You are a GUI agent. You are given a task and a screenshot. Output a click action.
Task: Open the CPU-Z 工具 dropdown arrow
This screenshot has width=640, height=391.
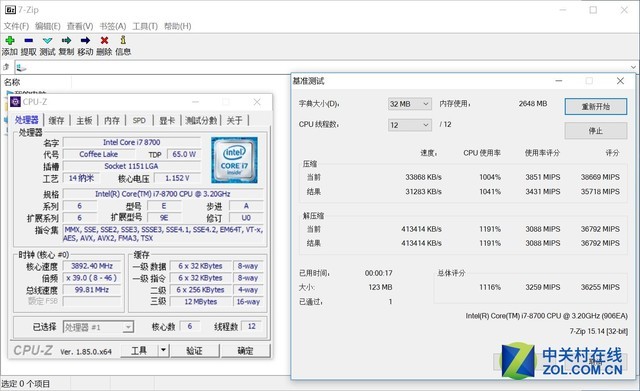(x=163, y=350)
